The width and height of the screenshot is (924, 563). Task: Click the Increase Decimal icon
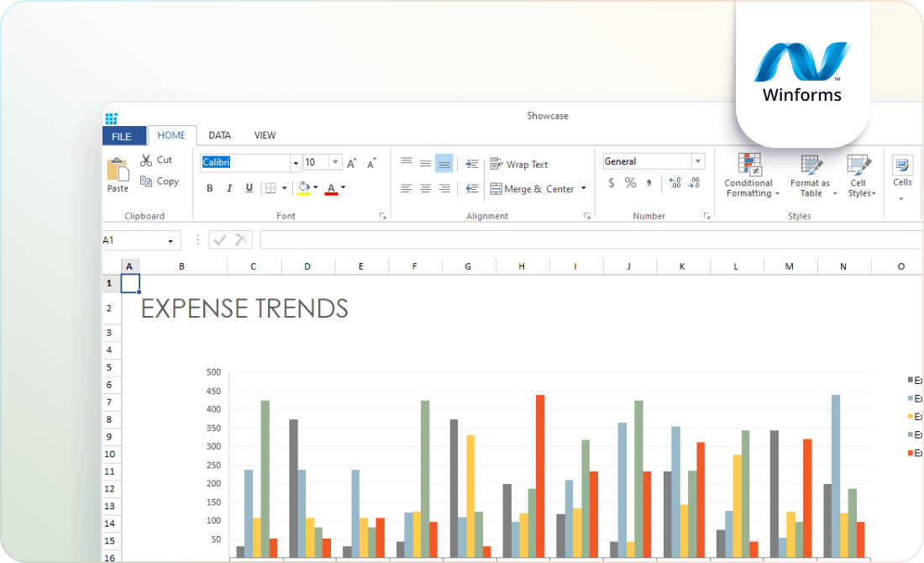tap(675, 182)
